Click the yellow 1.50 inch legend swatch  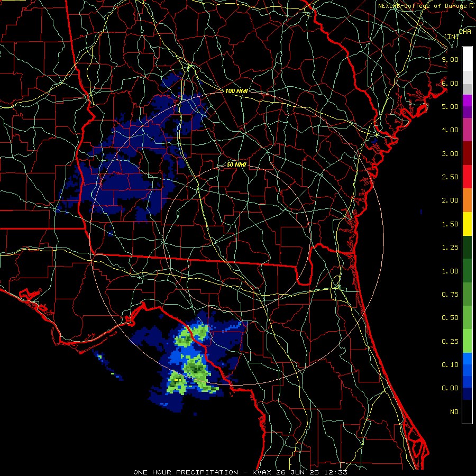(467, 224)
